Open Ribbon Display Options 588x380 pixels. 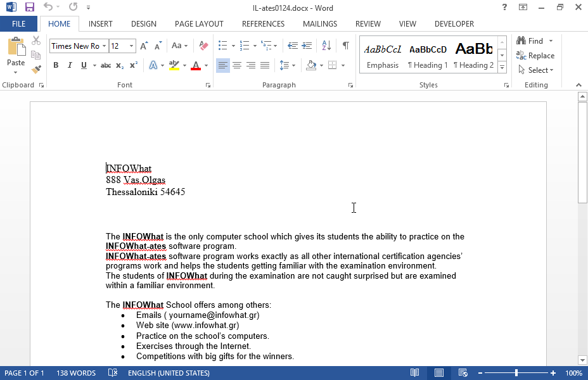(523, 7)
